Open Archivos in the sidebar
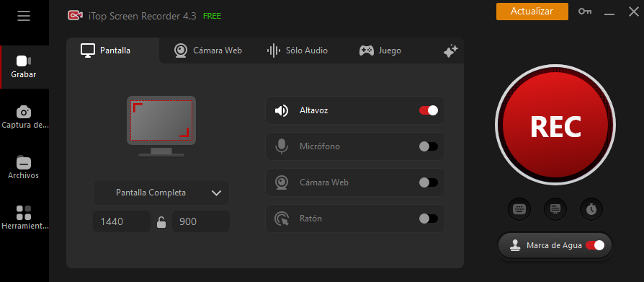Screen dimensions: 644x282 (23, 167)
